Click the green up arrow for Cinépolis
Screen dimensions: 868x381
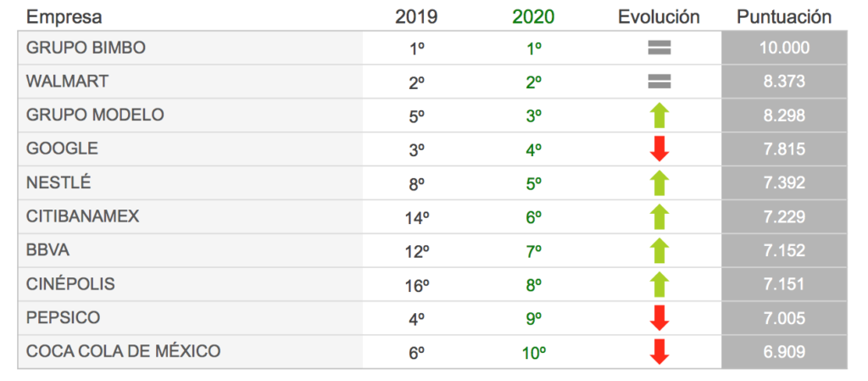coord(659,284)
